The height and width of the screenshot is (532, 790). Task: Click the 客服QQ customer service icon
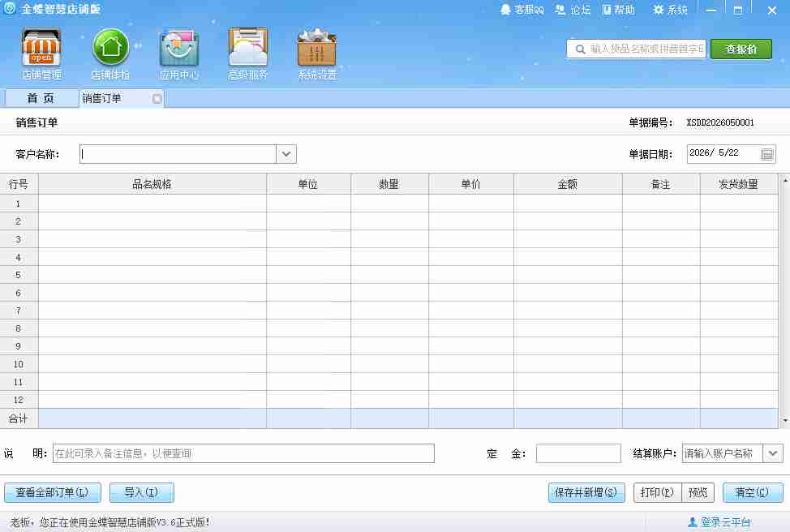tap(522, 10)
